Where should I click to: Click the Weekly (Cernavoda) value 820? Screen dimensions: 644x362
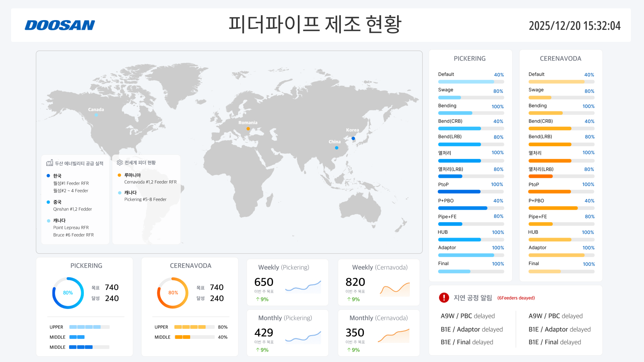tap(355, 282)
